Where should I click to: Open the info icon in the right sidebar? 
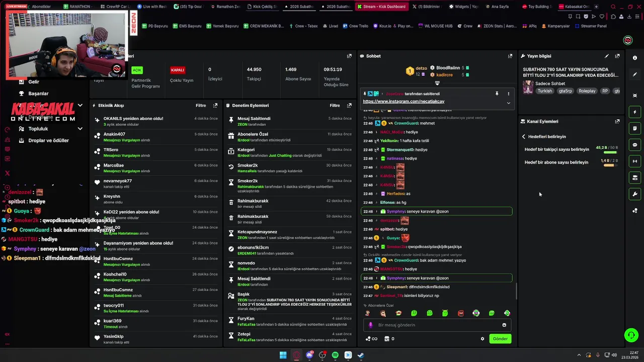(x=635, y=58)
